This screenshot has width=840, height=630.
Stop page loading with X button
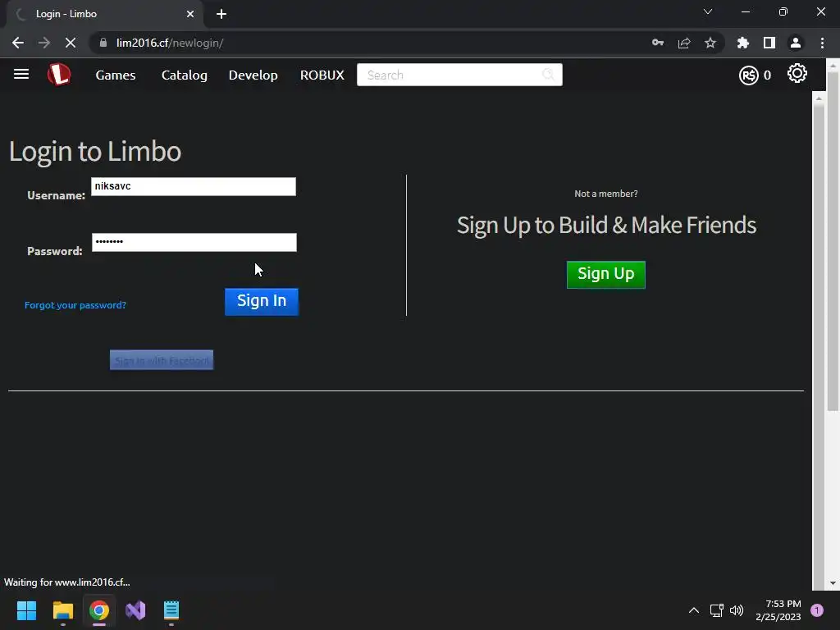71,43
